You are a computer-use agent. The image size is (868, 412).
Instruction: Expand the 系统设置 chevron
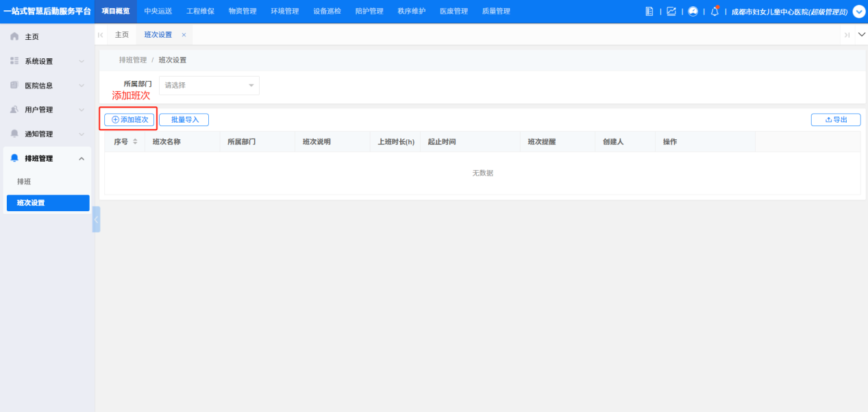pyautogui.click(x=82, y=62)
